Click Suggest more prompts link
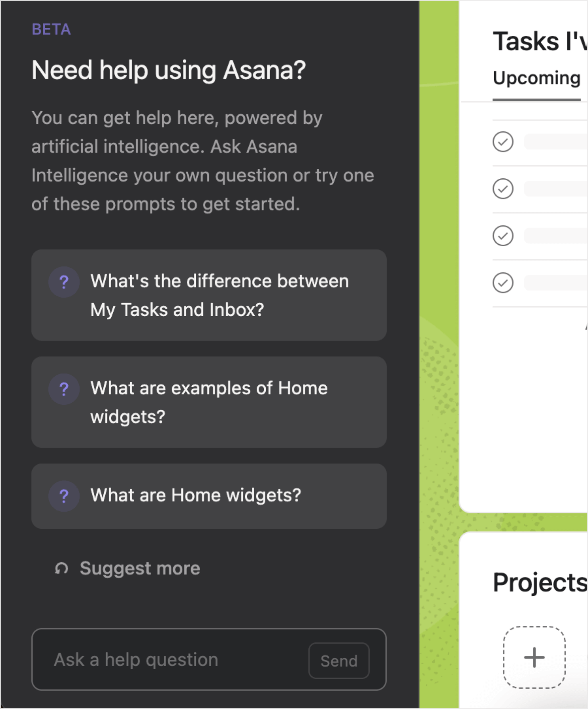Viewport: 588px width, 709px height. [x=140, y=568]
